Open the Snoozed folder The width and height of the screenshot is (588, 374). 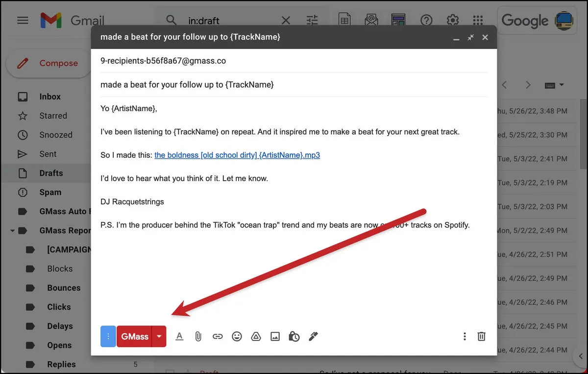pyautogui.click(x=56, y=135)
